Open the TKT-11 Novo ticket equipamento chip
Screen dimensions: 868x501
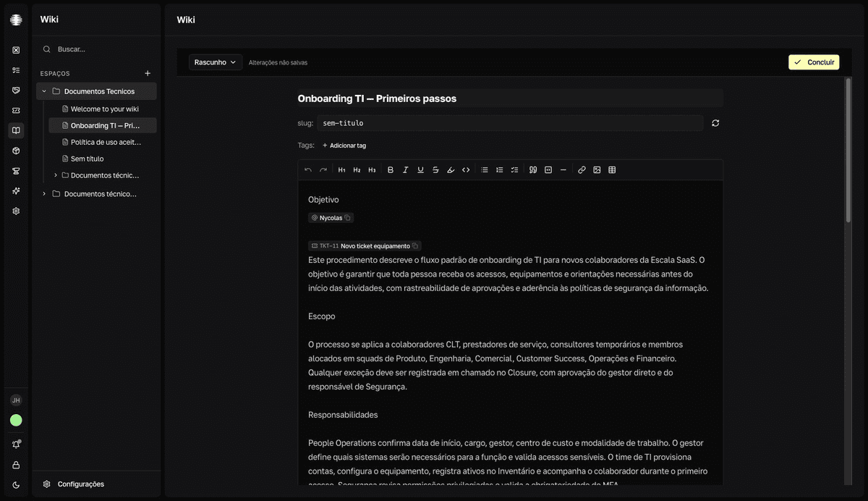pyautogui.click(x=365, y=246)
